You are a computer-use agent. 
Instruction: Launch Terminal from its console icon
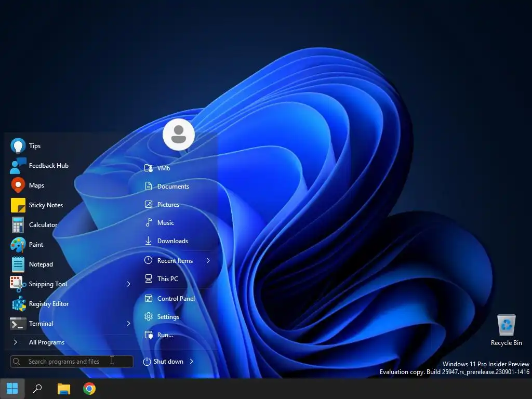click(18, 323)
